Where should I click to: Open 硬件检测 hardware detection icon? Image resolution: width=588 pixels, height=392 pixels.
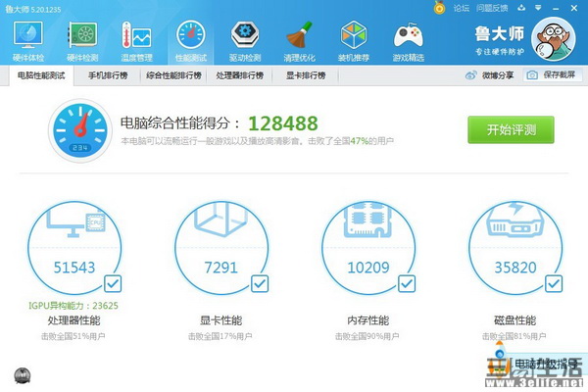(x=82, y=34)
